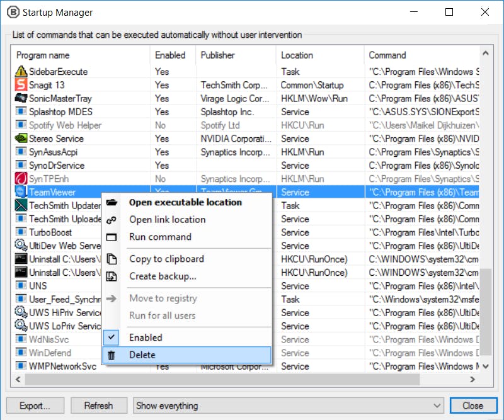Select the TurboBoost row name
Viewport: 504px width, 420px height.
[50, 232]
